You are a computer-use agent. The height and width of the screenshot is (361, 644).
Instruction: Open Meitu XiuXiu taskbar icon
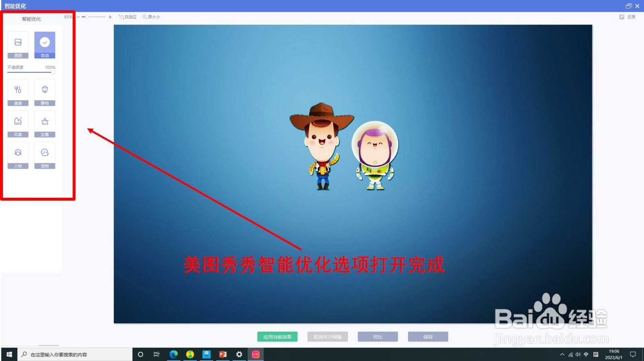pyautogui.click(x=256, y=354)
